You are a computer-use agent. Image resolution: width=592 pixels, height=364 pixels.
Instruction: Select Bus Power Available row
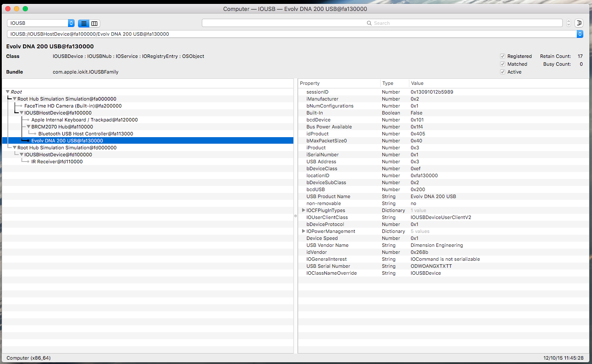(443, 127)
